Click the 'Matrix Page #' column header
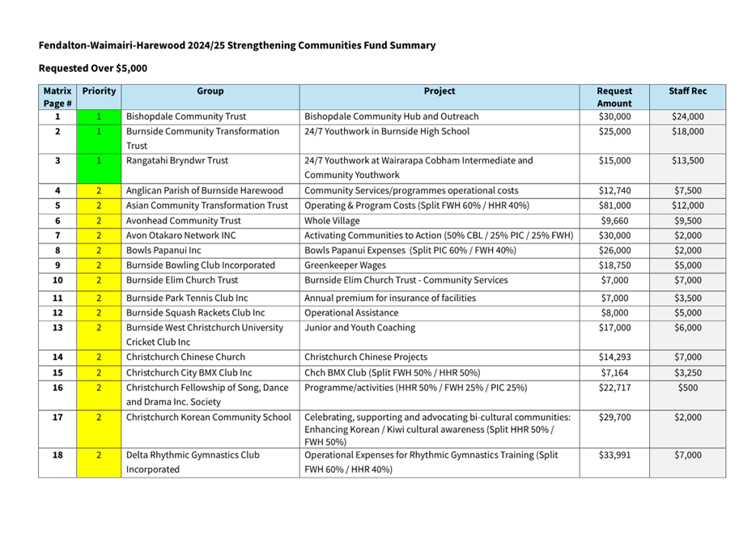The image size is (756, 535). (x=57, y=97)
